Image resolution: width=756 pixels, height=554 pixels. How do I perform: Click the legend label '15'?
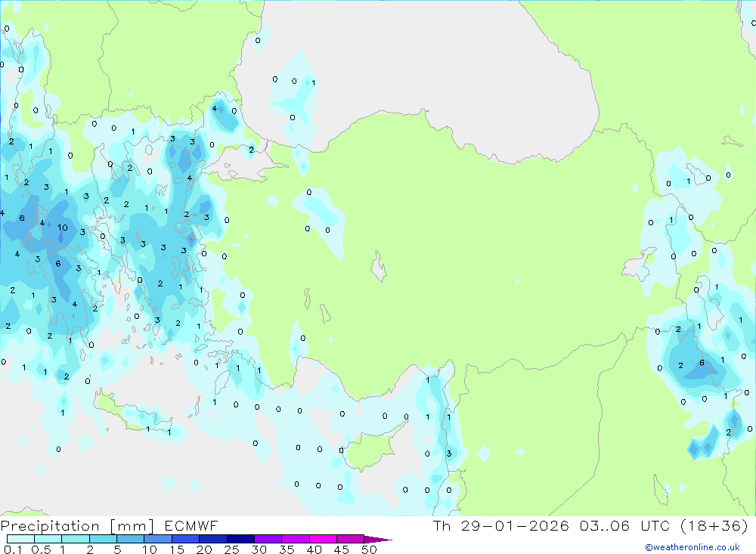(177, 549)
